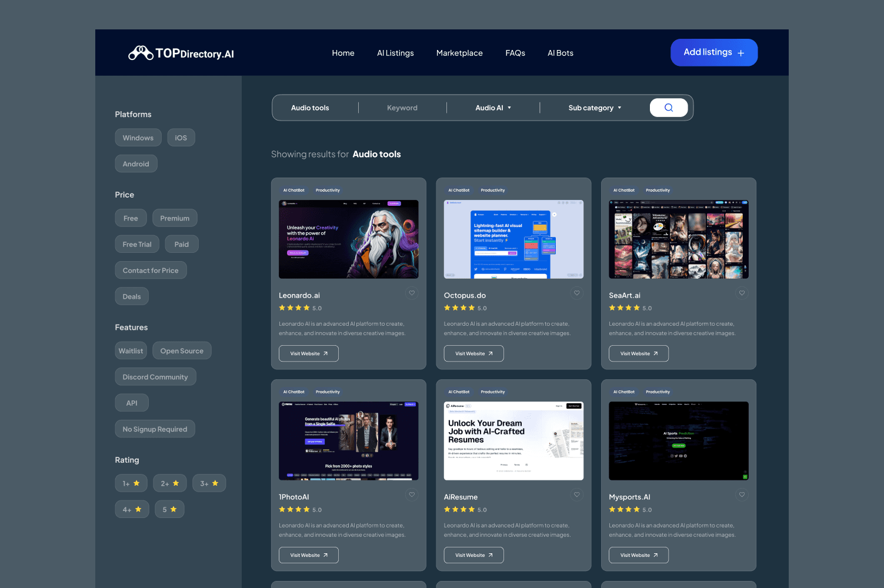Image resolution: width=884 pixels, height=588 pixels.
Task: Visit Website for 1PhotoAI
Action: [x=309, y=555]
